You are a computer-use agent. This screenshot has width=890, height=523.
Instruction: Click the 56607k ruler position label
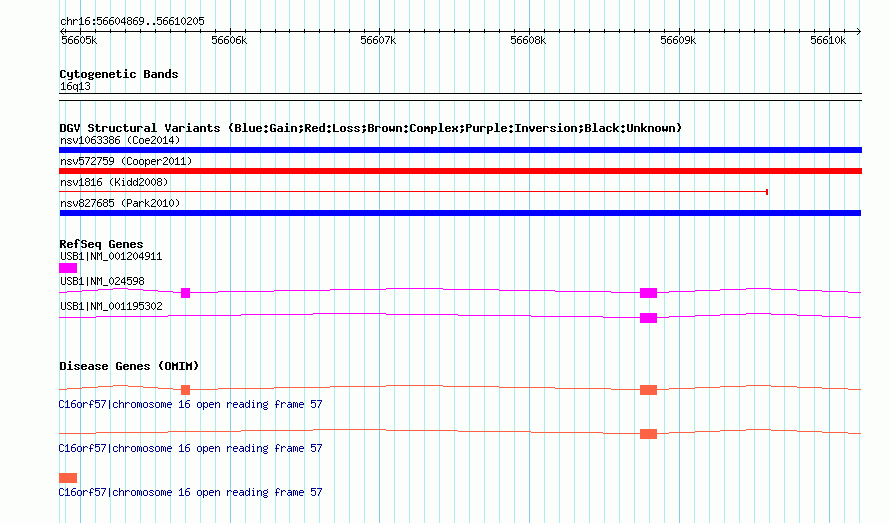point(379,40)
